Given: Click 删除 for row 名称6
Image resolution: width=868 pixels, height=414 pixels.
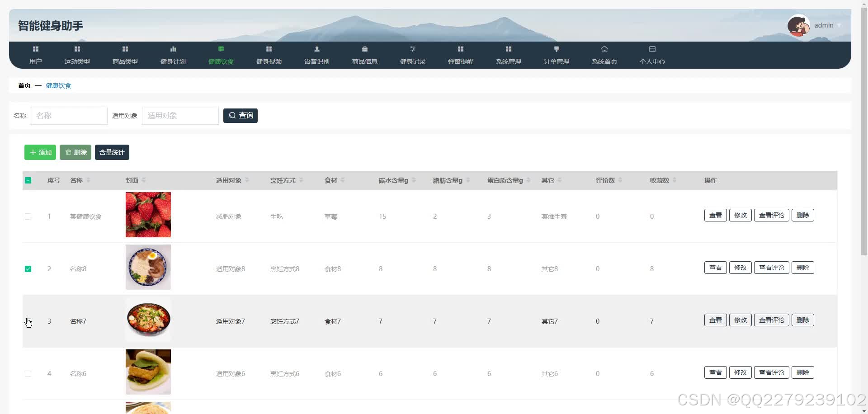Looking at the screenshot, I should 803,372.
